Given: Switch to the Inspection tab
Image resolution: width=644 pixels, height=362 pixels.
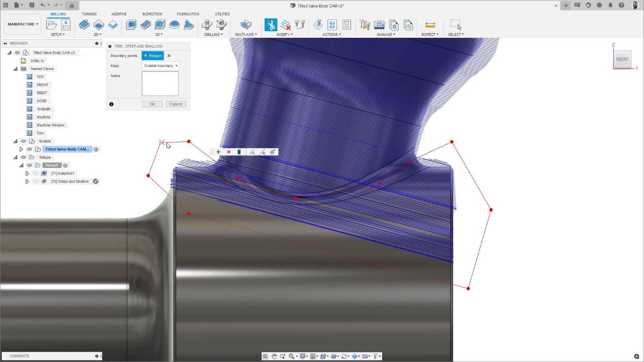Looking at the screenshot, I should (152, 14).
